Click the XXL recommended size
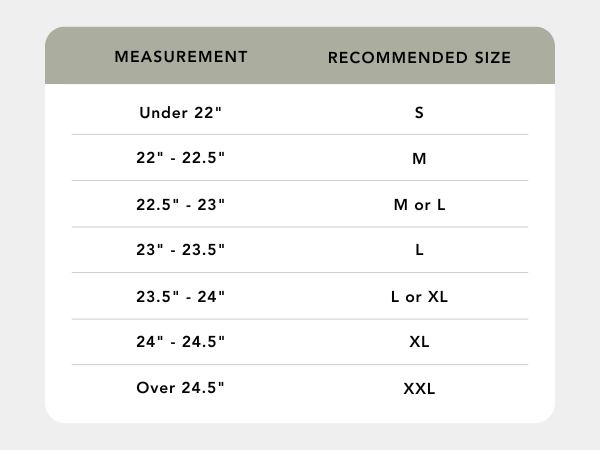Viewport: 600px width, 450px height. coord(419,388)
